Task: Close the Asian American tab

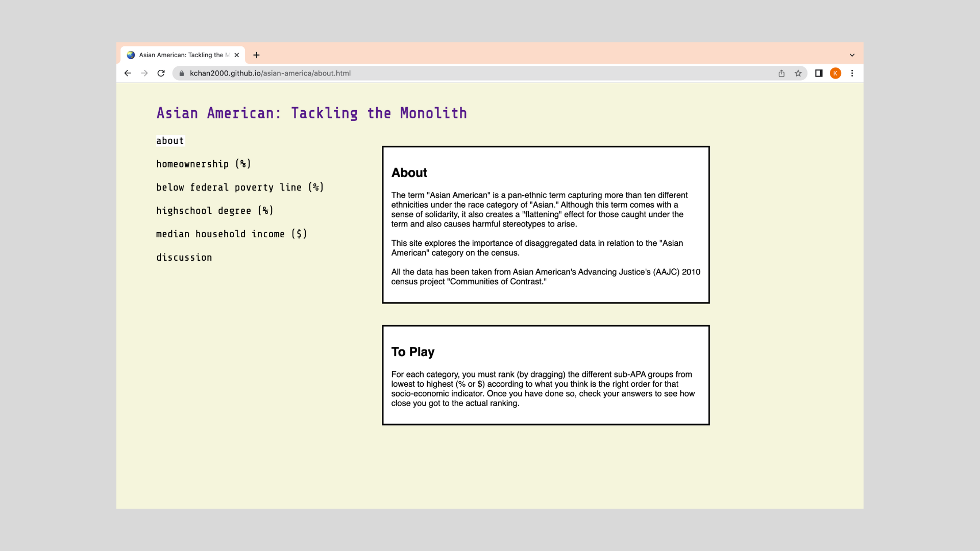Action: [x=236, y=55]
